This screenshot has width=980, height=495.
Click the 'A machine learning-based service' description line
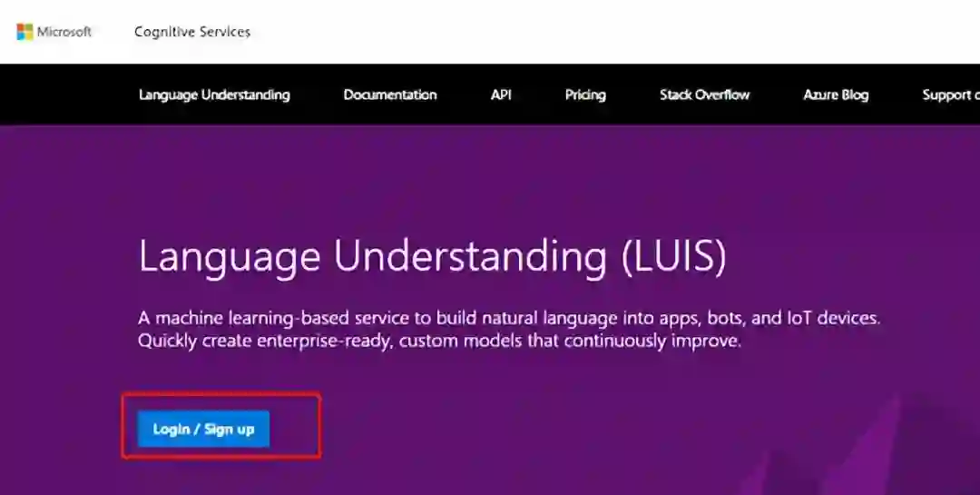(x=509, y=318)
